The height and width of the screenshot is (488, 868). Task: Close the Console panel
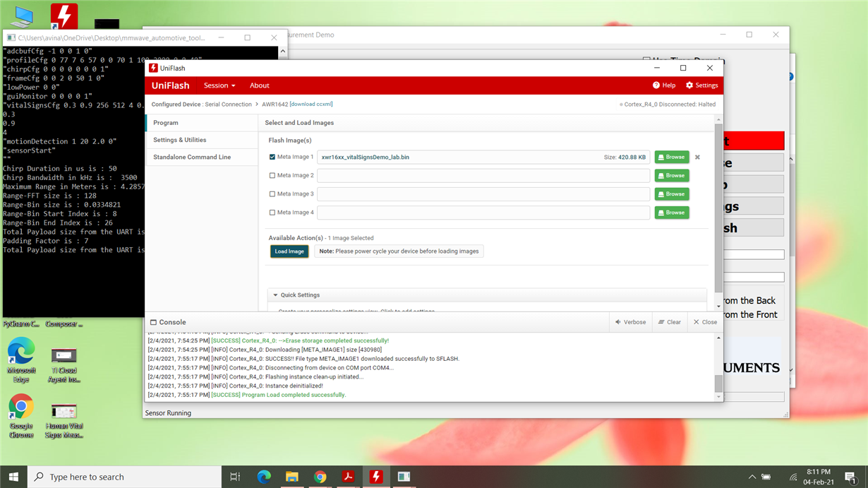click(705, 322)
